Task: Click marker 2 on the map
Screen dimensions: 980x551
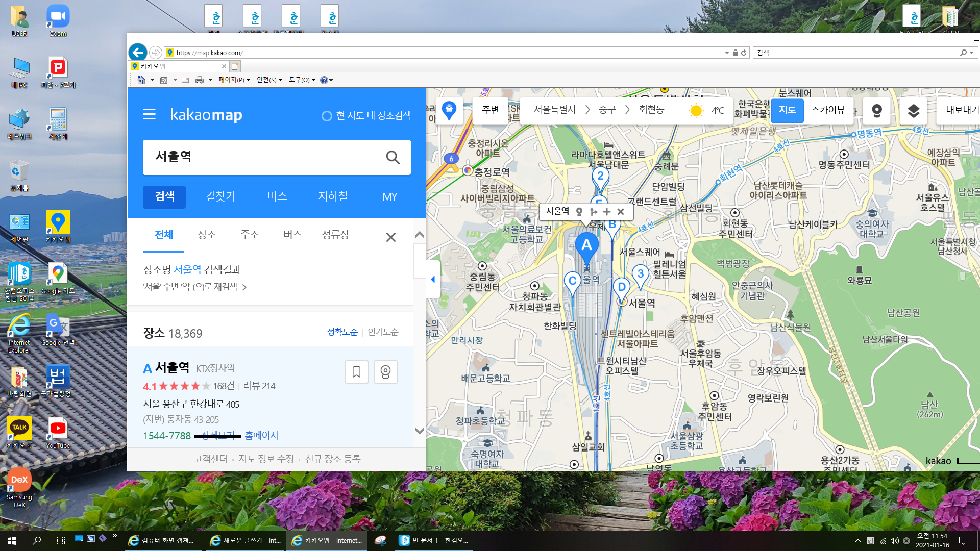Action: [600, 178]
